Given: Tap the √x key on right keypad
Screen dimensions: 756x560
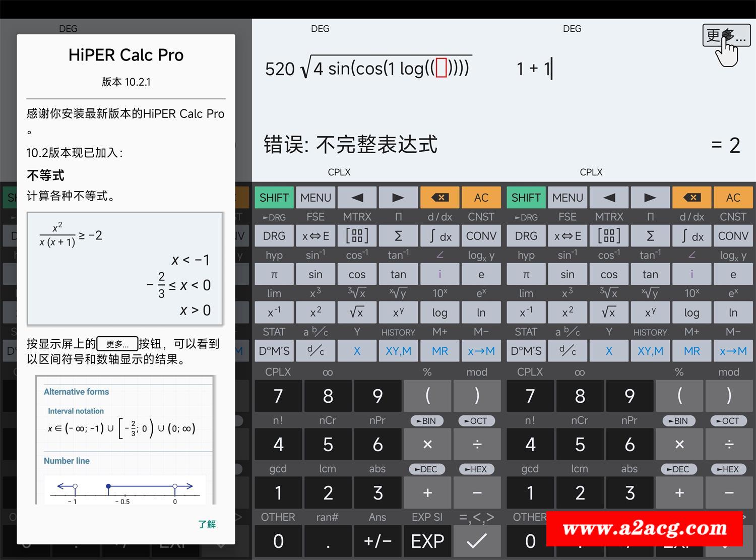Looking at the screenshot, I should tap(609, 313).
